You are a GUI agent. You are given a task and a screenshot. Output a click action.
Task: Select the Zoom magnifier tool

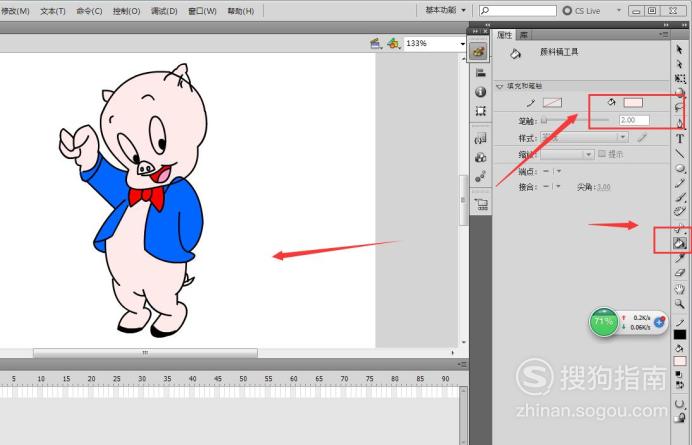[x=680, y=304]
